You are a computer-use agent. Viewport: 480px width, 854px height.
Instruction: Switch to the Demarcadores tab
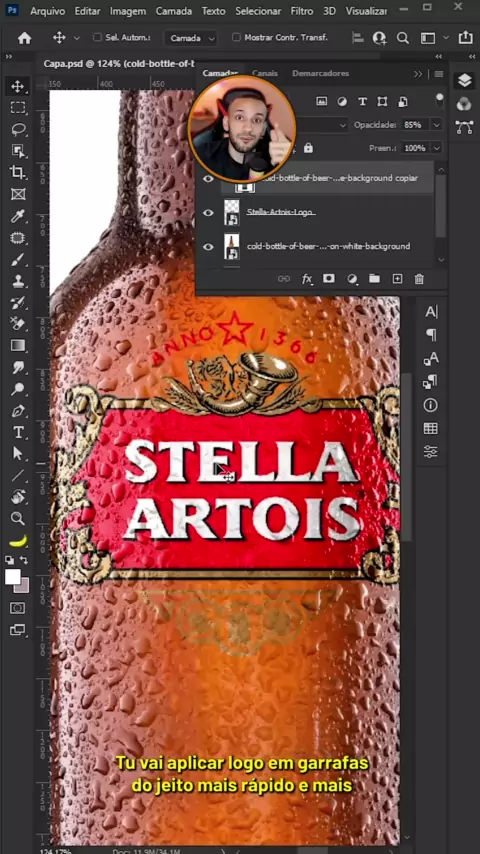[320, 73]
